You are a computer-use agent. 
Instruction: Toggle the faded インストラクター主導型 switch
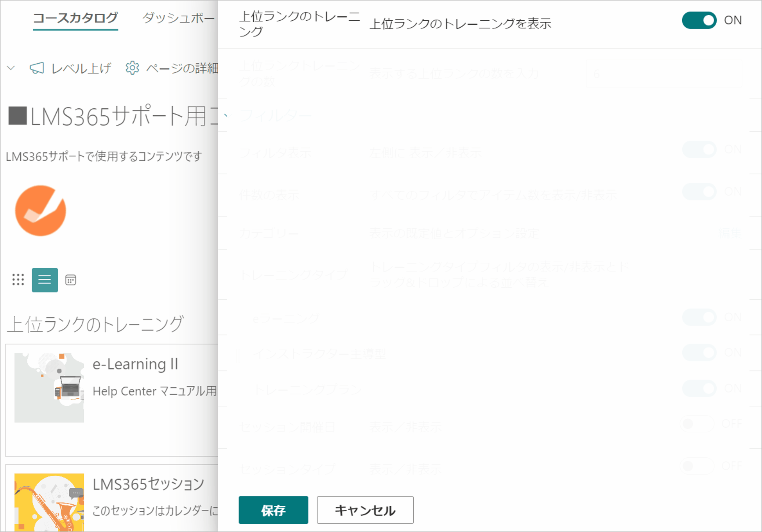tap(699, 353)
